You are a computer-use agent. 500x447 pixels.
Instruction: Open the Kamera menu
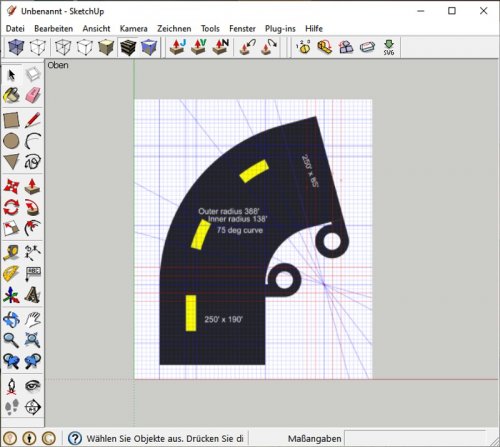[x=133, y=29]
